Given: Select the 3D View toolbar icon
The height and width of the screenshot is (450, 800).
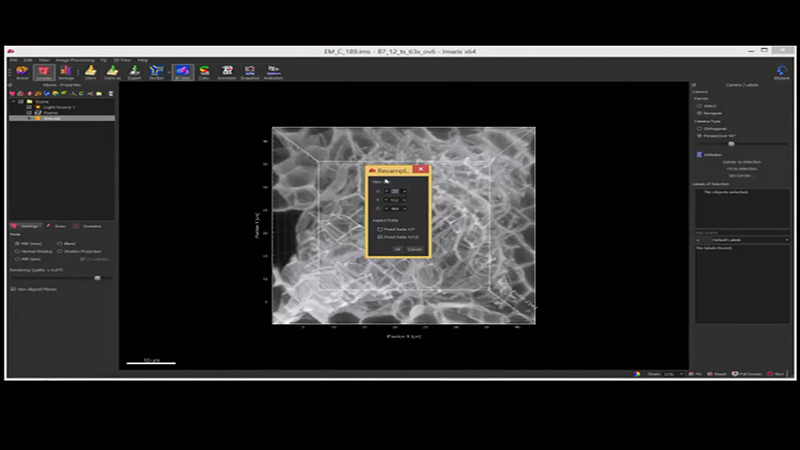Looking at the screenshot, I should 183,72.
